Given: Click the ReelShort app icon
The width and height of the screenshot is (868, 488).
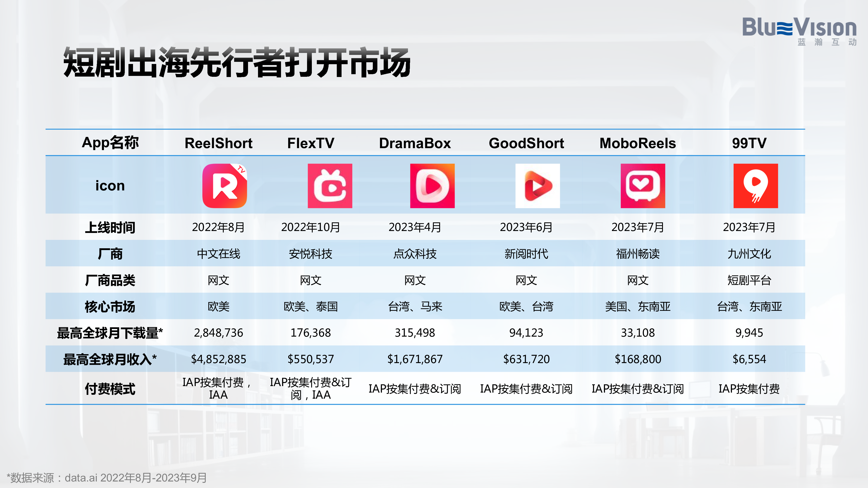Looking at the screenshot, I should click(x=225, y=186).
